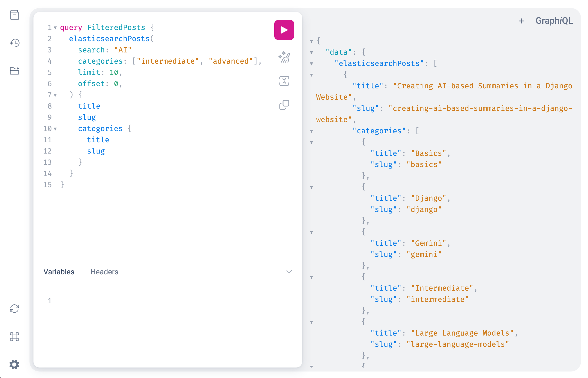
Task: Collapse the "data" object in the response
Action: pyautogui.click(x=311, y=52)
